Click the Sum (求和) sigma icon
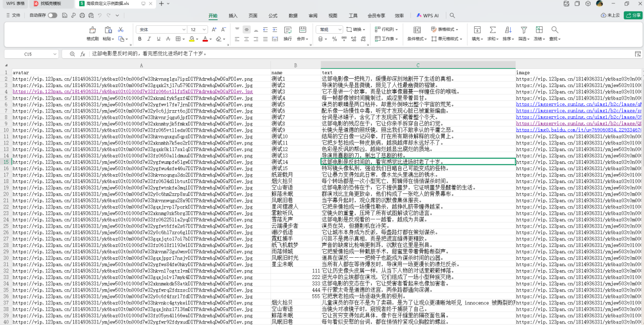Screen dimensions: 644x325 pos(492,30)
